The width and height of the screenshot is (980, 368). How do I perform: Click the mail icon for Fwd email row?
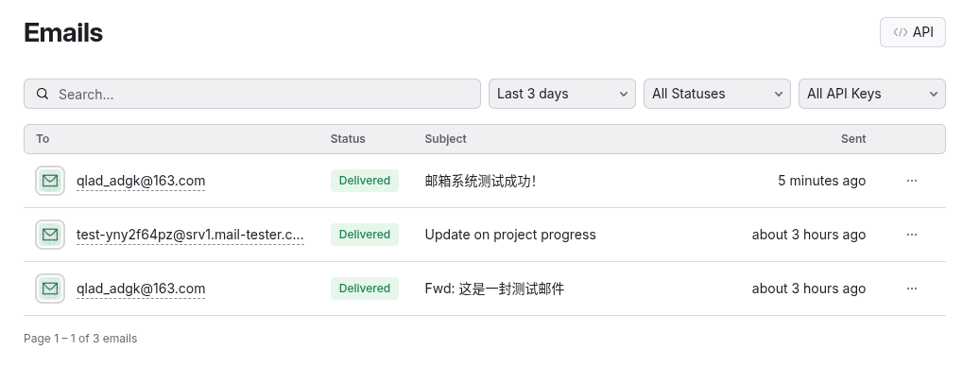click(x=50, y=289)
